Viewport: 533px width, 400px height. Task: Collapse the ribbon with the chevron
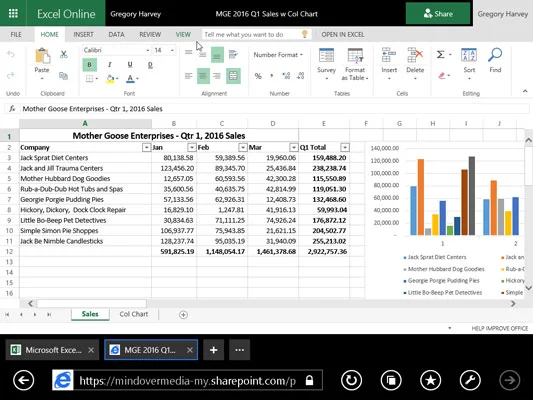[525, 91]
